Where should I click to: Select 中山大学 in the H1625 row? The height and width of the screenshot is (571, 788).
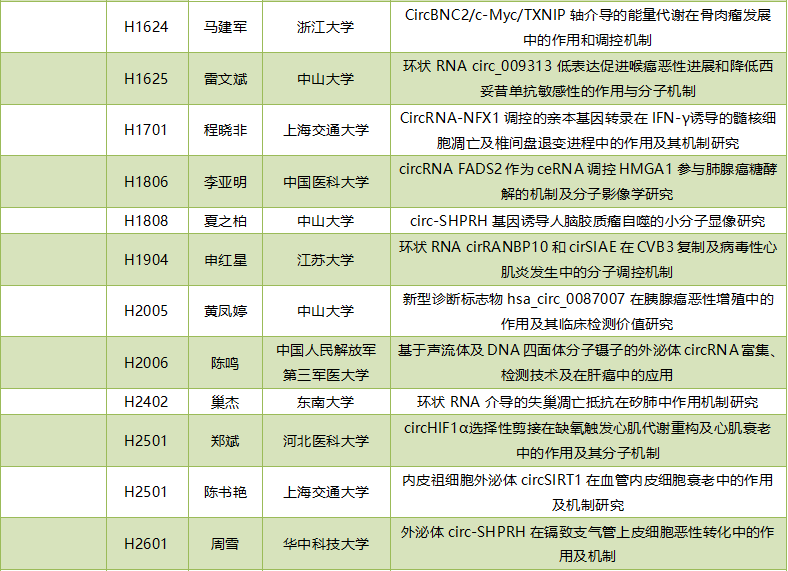[x=326, y=79]
